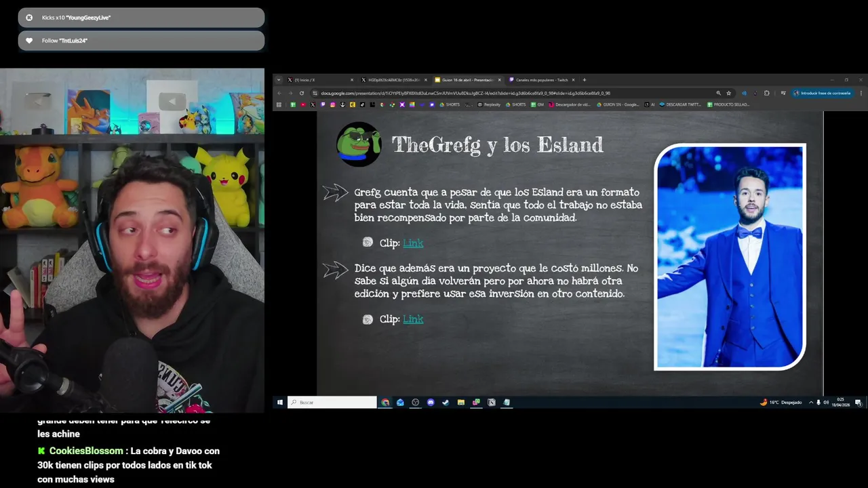Viewport: 868px width, 488px height.
Task: Open the X bookmark icon in bookmarks bar
Action: (x=313, y=104)
